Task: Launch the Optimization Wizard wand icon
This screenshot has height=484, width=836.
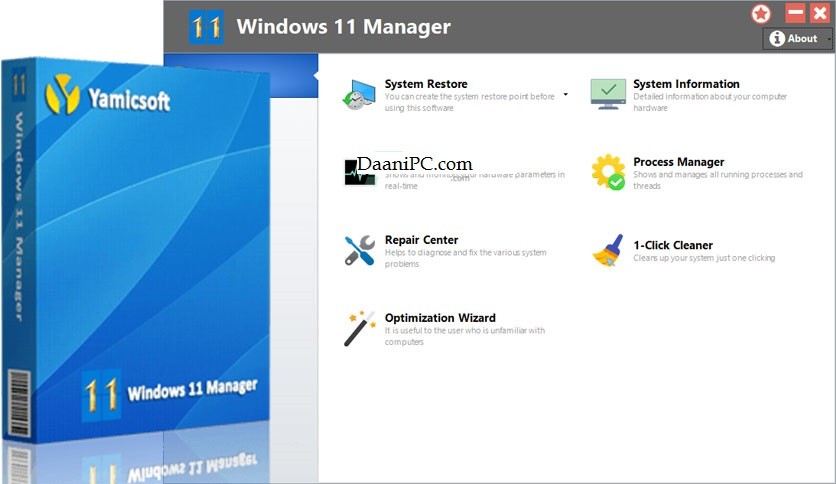Action: click(359, 328)
